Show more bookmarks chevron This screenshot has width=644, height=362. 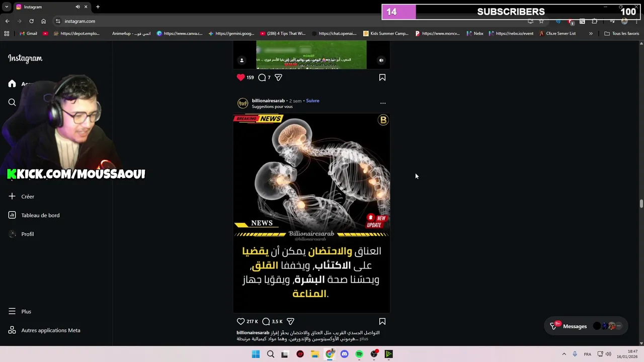pyautogui.click(x=591, y=34)
